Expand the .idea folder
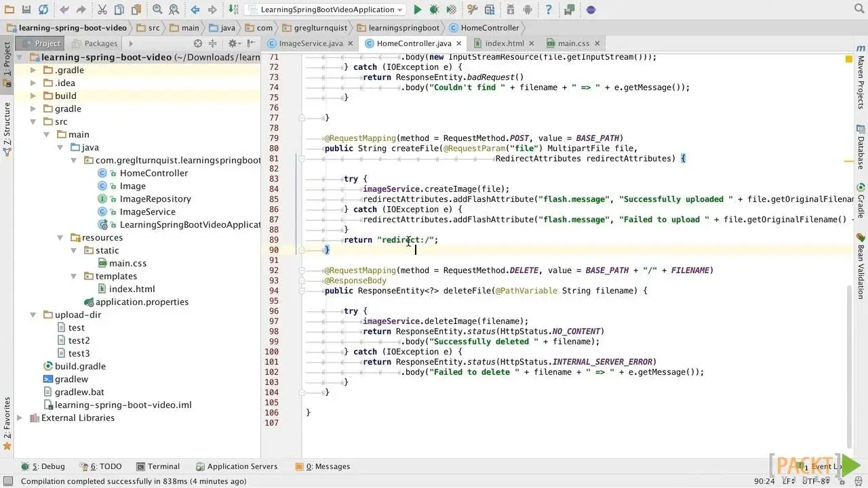 [33, 83]
